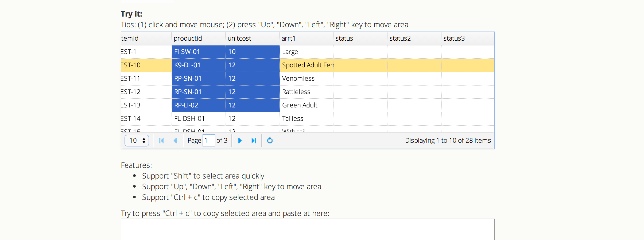Select the FL-DSH-01 cell in the EST-14 row

point(199,119)
